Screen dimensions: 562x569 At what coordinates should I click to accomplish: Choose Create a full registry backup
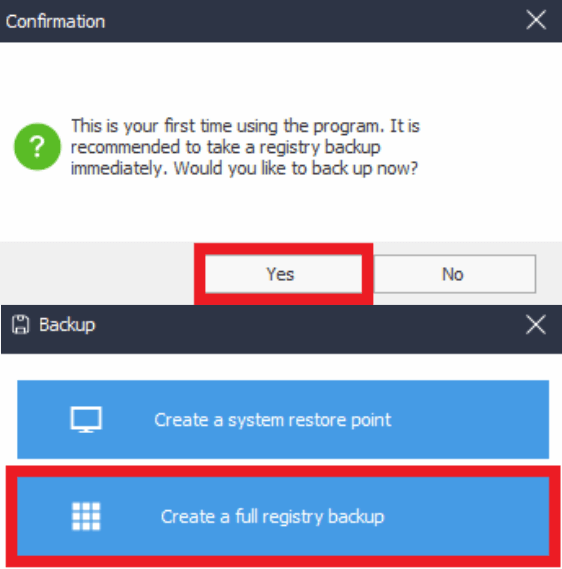(x=283, y=516)
